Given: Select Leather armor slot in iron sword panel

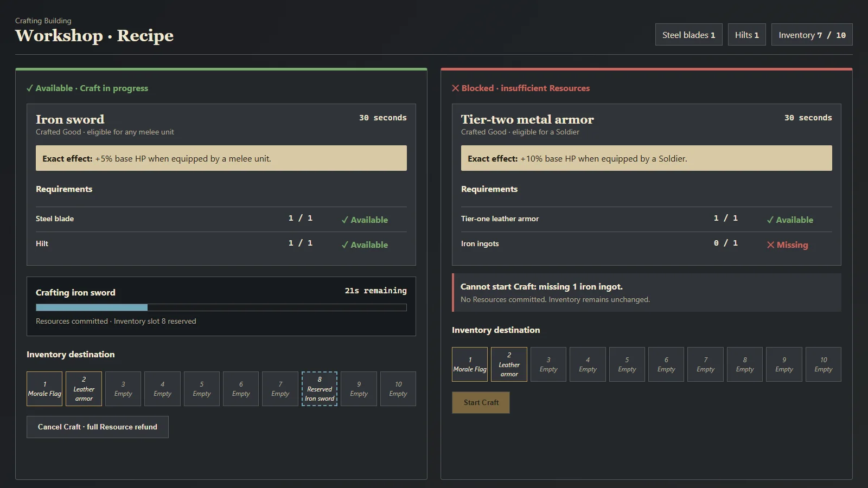Looking at the screenshot, I should point(84,389).
